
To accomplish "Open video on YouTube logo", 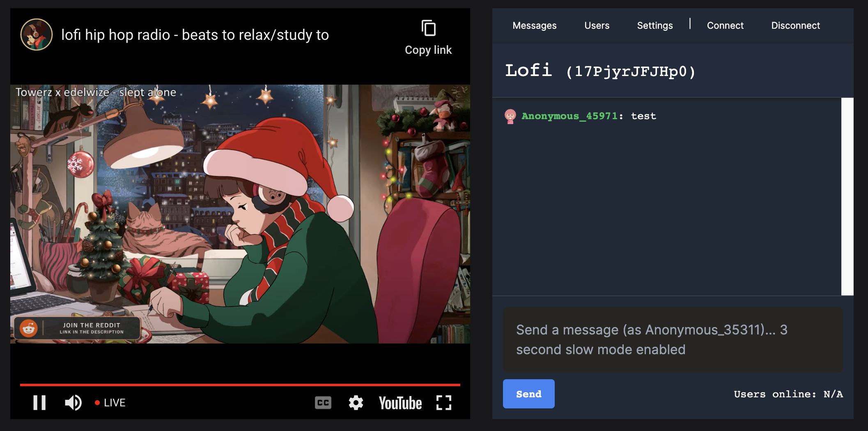I will coord(400,403).
